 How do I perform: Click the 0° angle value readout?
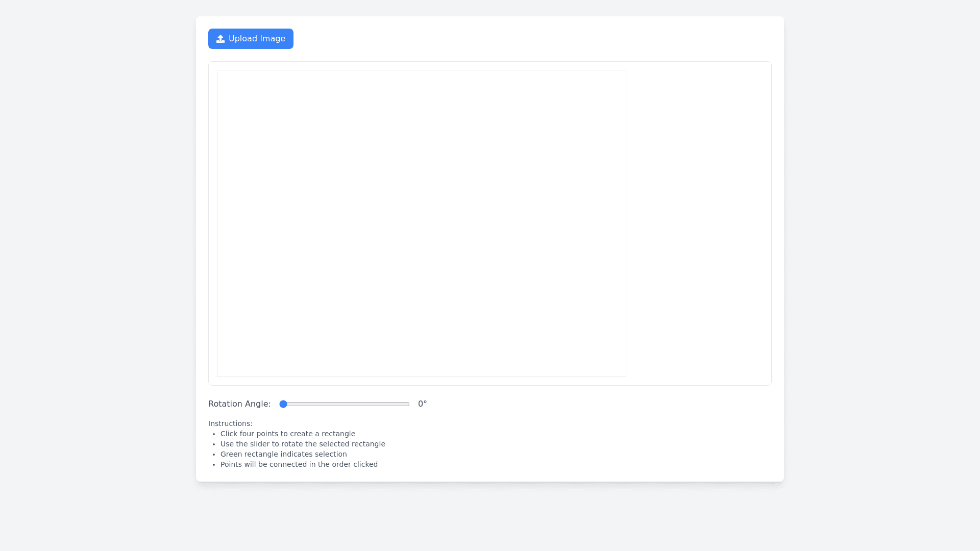[x=422, y=404]
